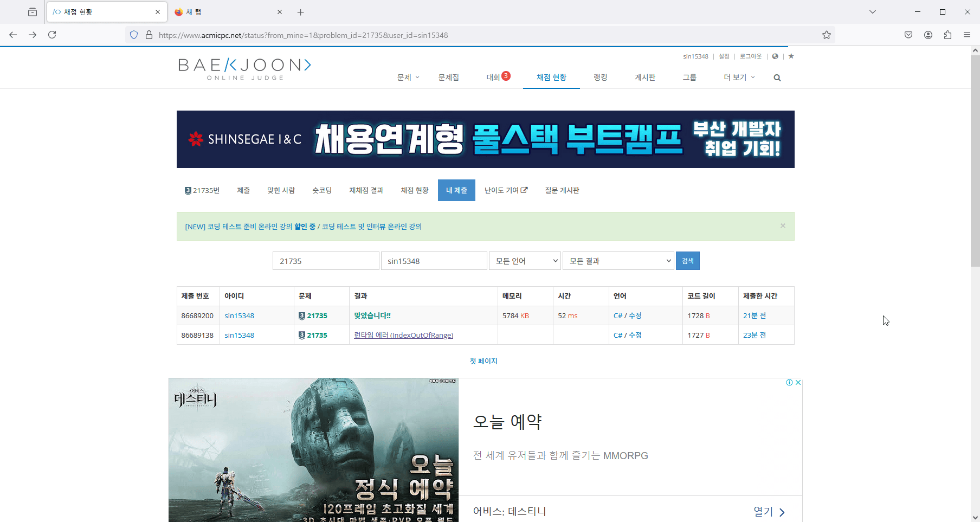Click the browser back arrow
This screenshot has width=980, height=522.
coord(13,35)
